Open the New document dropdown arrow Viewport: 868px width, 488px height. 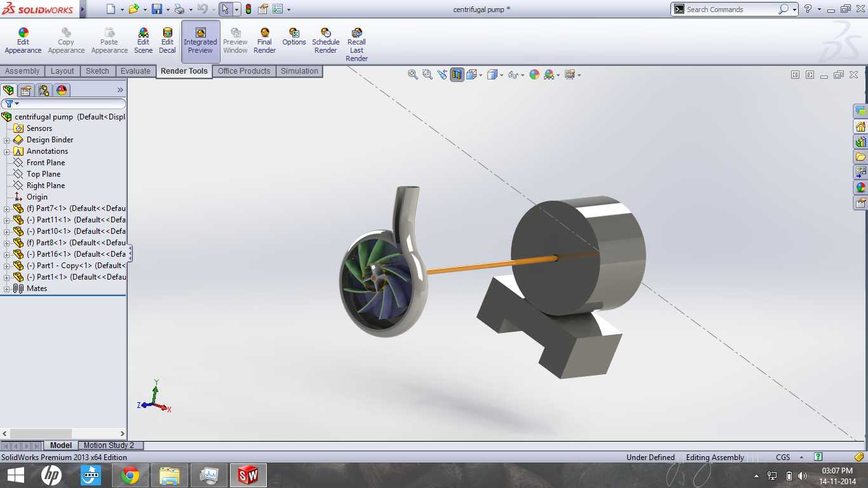coord(121,10)
